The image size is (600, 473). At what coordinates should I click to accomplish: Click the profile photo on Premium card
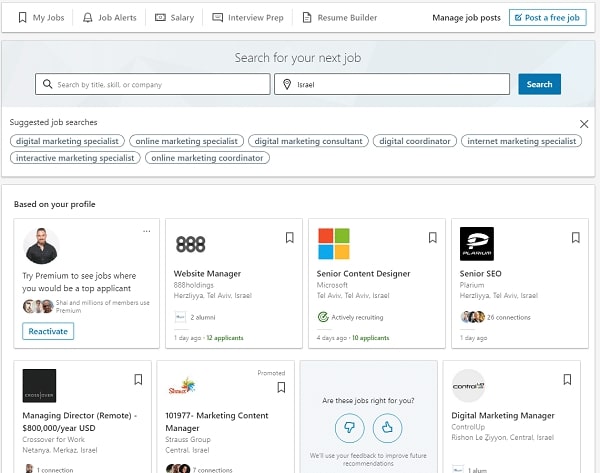tap(41, 246)
